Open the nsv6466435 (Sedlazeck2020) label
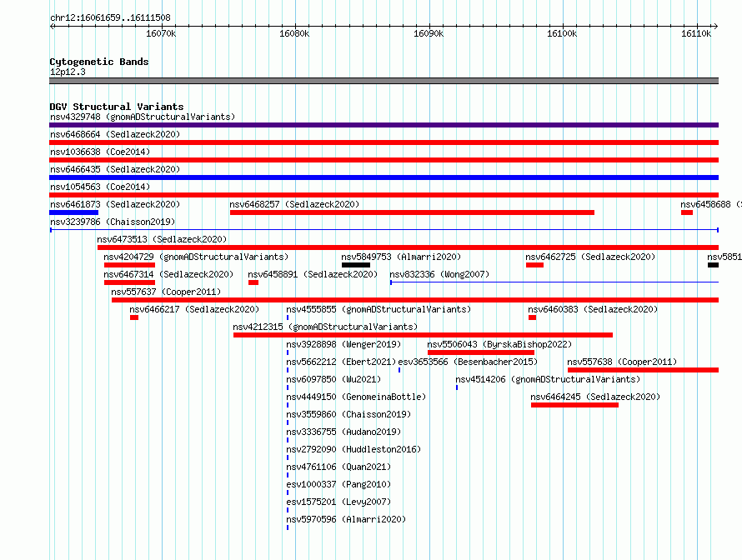 click(x=115, y=169)
